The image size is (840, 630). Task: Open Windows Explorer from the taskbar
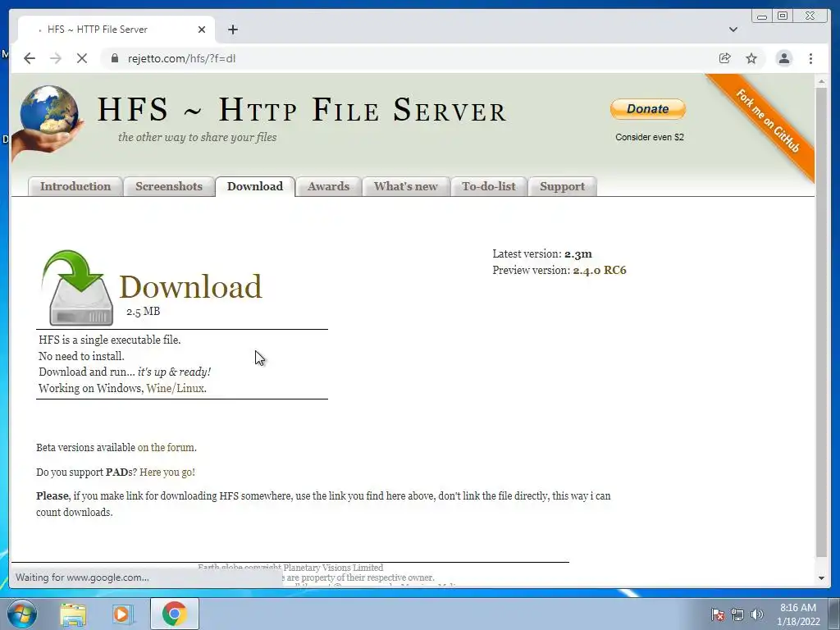point(73,614)
